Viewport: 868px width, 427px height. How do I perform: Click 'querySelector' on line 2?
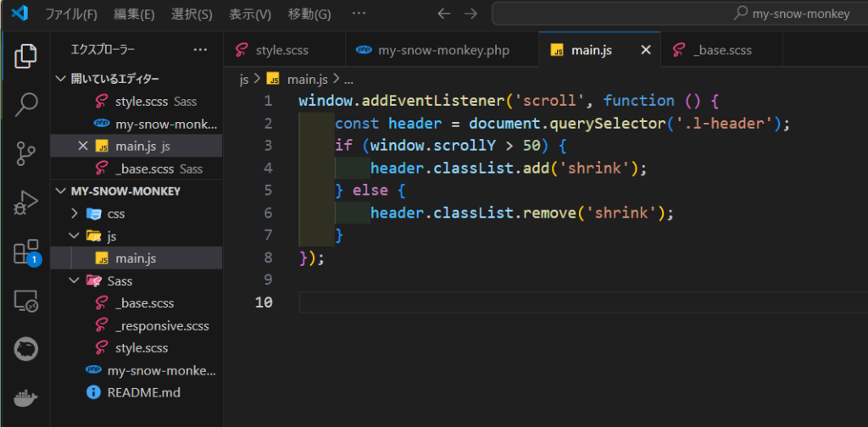pyautogui.click(x=606, y=124)
